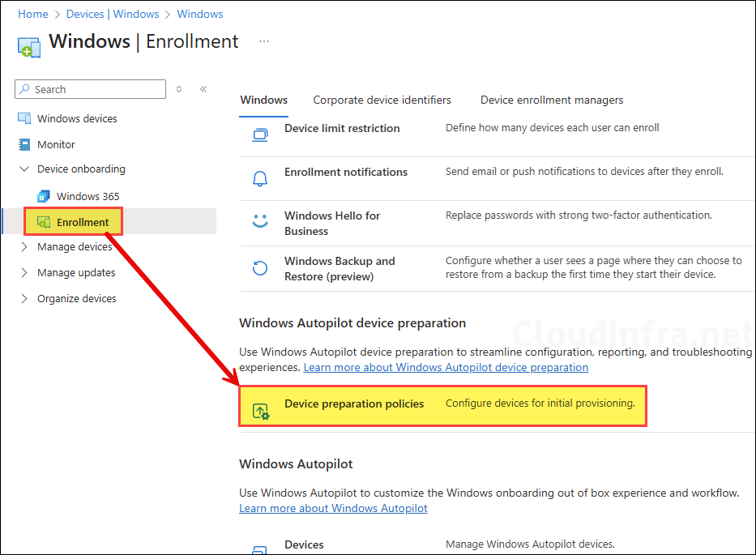The width and height of the screenshot is (756, 555).
Task: Click the Device preparation policies icon
Action: 261,411
